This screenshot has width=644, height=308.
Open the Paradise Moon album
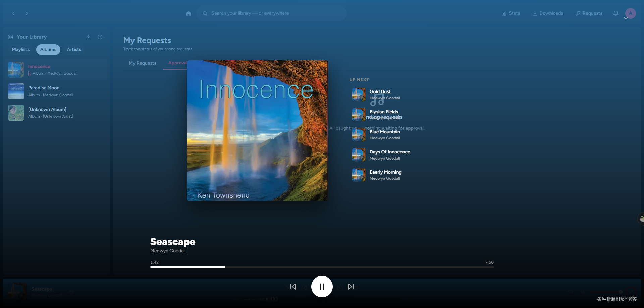click(57, 91)
